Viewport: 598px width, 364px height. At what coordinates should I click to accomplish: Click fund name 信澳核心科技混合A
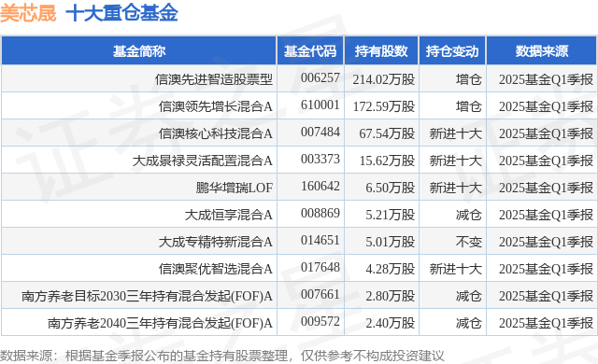pyautogui.click(x=216, y=133)
